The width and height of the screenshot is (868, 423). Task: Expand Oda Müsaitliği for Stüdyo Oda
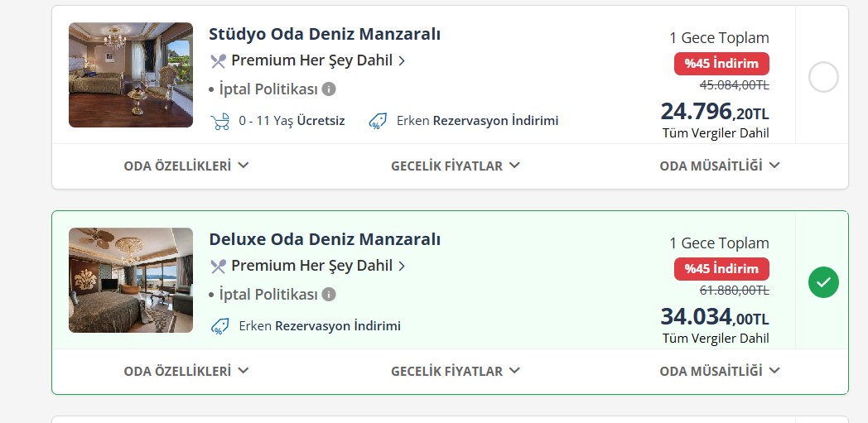pos(719,166)
